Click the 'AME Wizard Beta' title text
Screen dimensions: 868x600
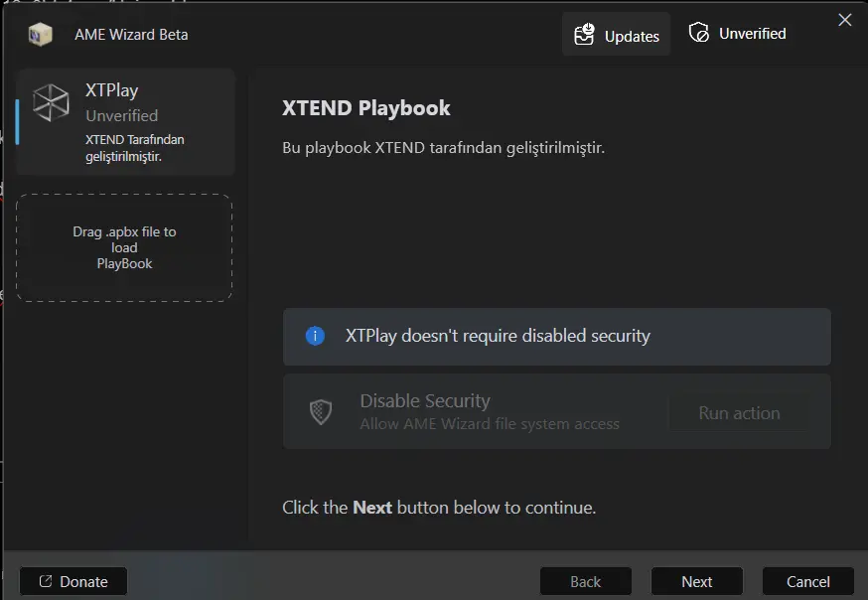pyautogui.click(x=131, y=35)
